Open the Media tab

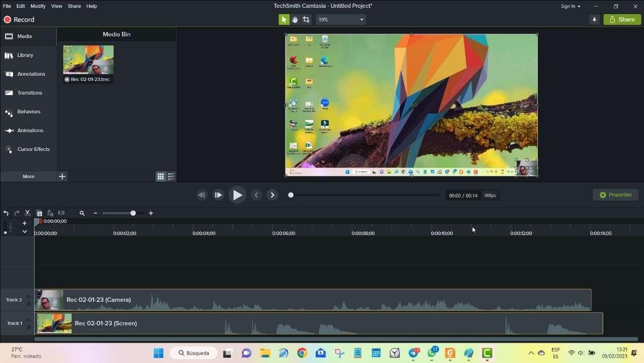[x=28, y=37]
